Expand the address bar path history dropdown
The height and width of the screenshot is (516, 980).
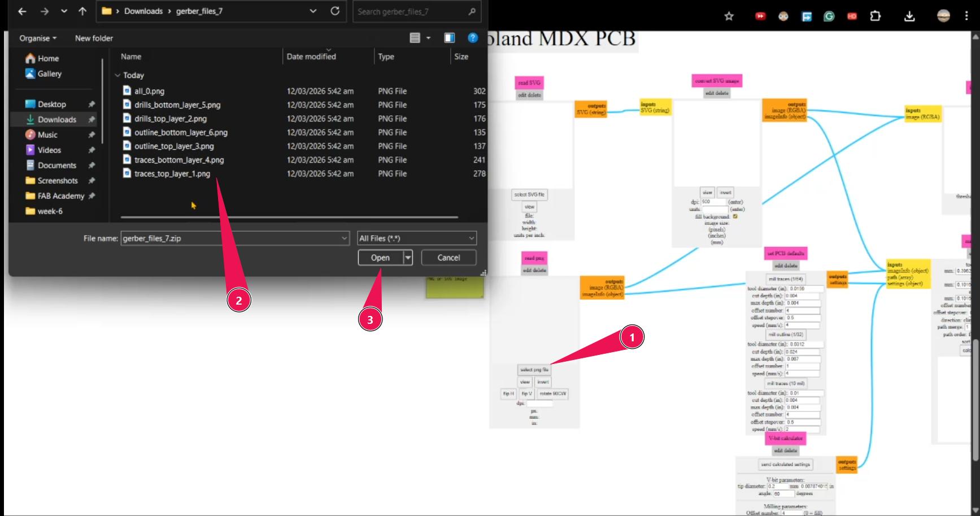(313, 11)
